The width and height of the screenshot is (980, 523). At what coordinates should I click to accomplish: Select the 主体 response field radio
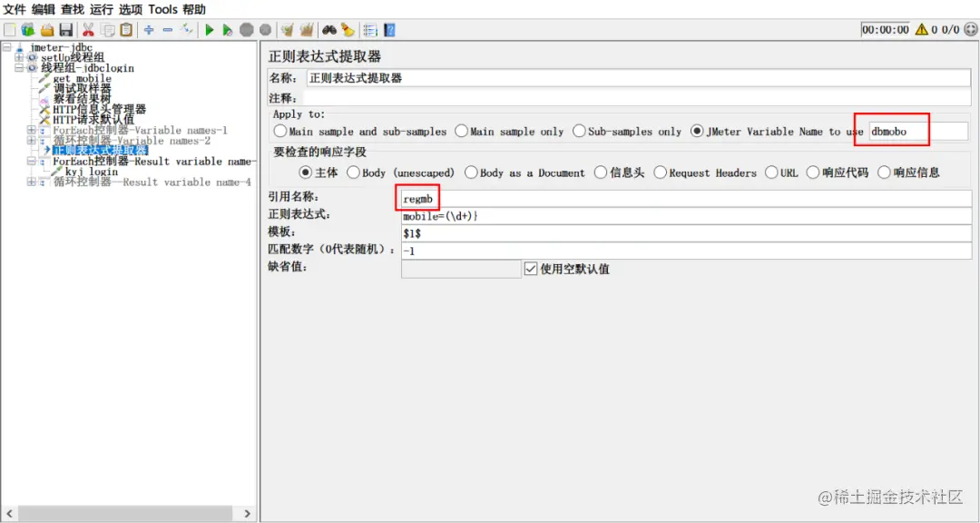point(306,172)
